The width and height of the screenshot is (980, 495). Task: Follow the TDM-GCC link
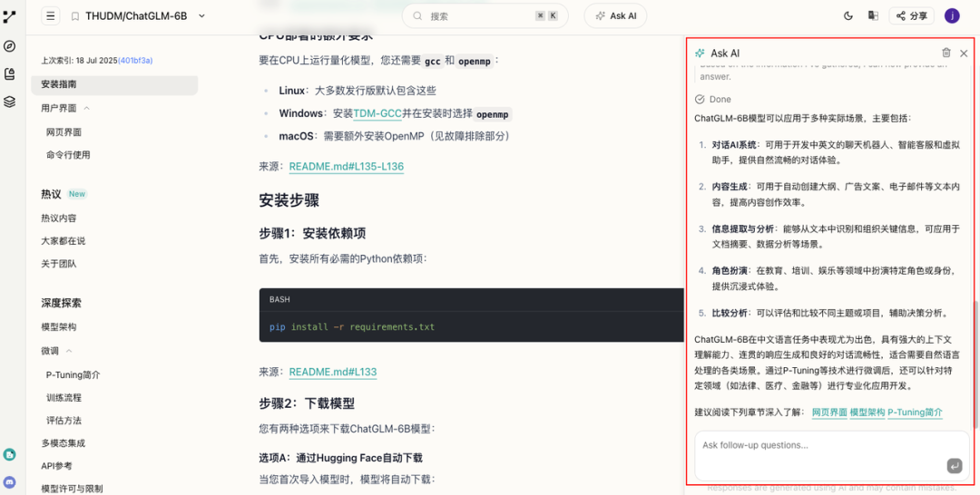tap(377, 113)
